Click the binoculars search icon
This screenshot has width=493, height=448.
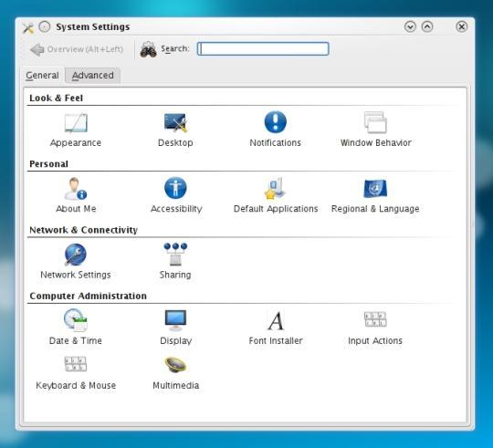click(148, 49)
